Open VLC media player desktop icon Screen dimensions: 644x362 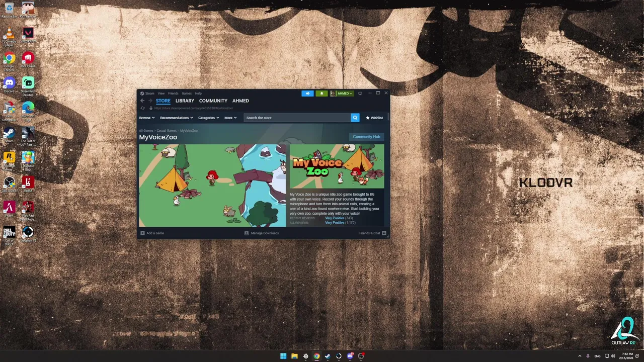[9, 37]
